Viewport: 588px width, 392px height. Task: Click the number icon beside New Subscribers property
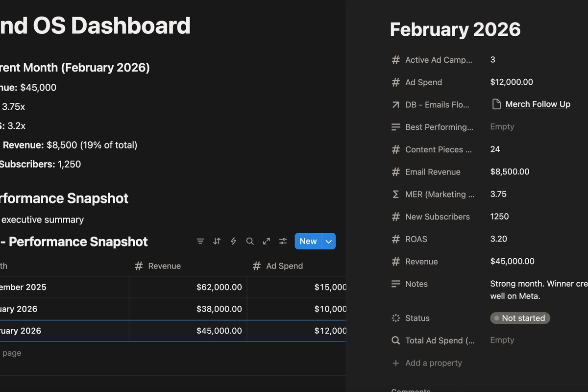396,217
